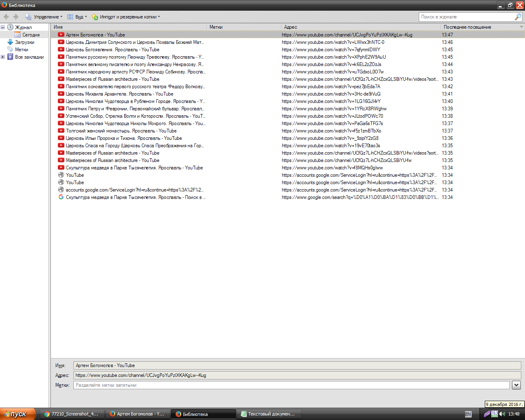Select Церковь Николая Чудотворца Николы Мокрого entry

point(288,123)
